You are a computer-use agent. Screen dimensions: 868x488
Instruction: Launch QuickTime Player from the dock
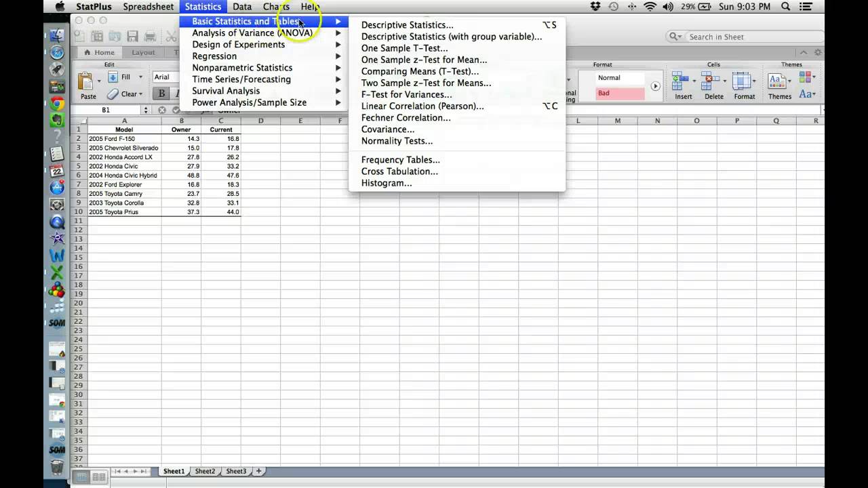coord(57,222)
